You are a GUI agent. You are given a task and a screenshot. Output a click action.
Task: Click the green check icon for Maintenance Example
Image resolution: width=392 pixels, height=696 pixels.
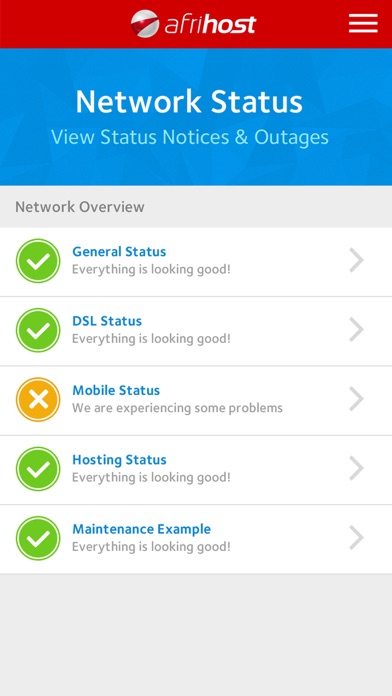point(38,538)
